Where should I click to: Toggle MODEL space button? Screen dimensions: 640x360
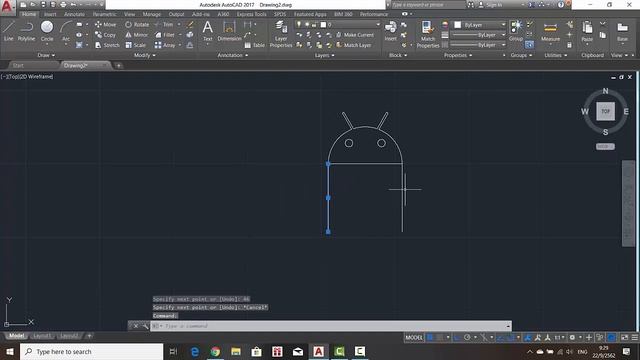(414, 338)
